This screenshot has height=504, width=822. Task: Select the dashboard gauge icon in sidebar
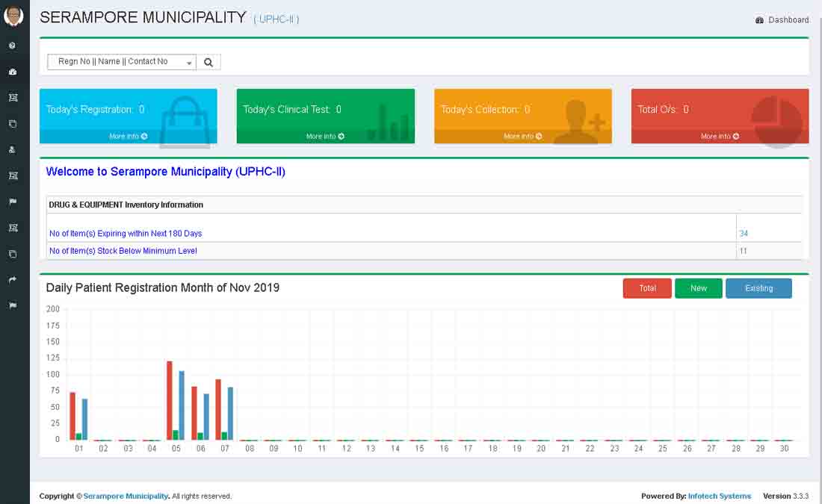click(x=13, y=72)
